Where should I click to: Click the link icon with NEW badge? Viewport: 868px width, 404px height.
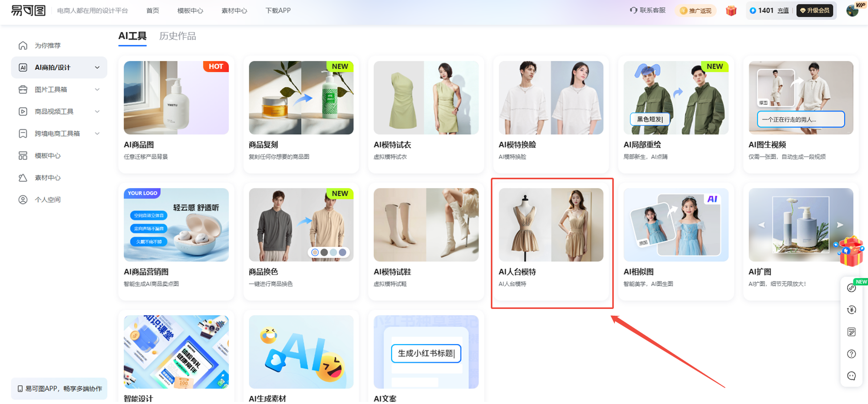click(852, 288)
